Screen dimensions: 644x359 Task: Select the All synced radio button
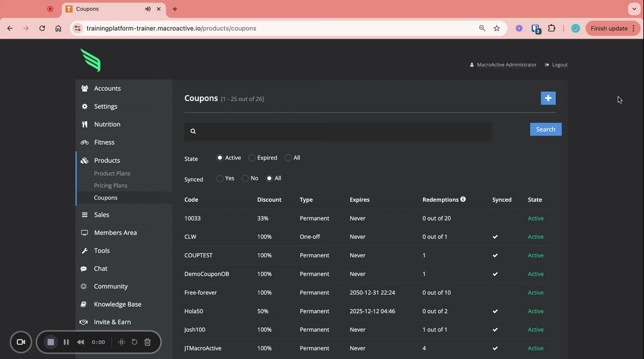click(x=269, y=178)
